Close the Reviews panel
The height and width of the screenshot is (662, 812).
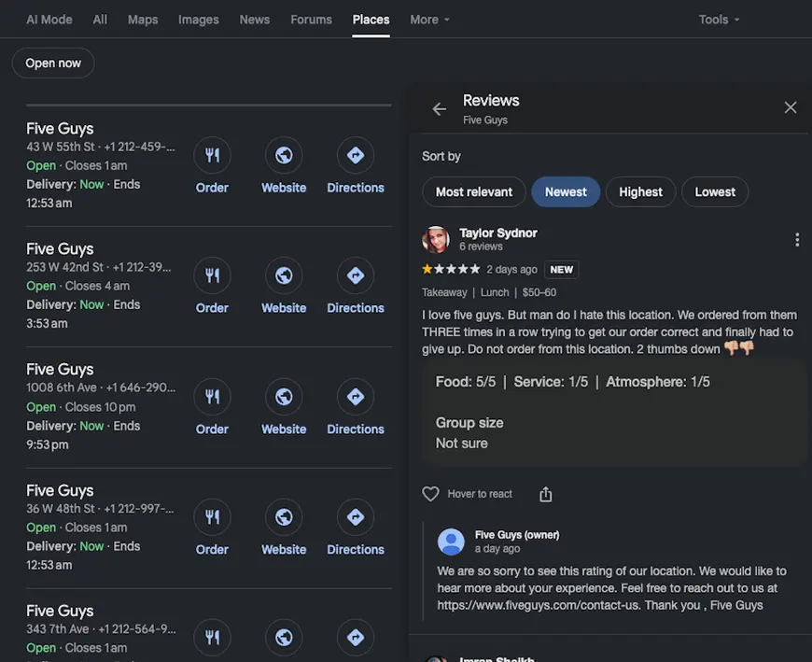click(x=791, y=107)
